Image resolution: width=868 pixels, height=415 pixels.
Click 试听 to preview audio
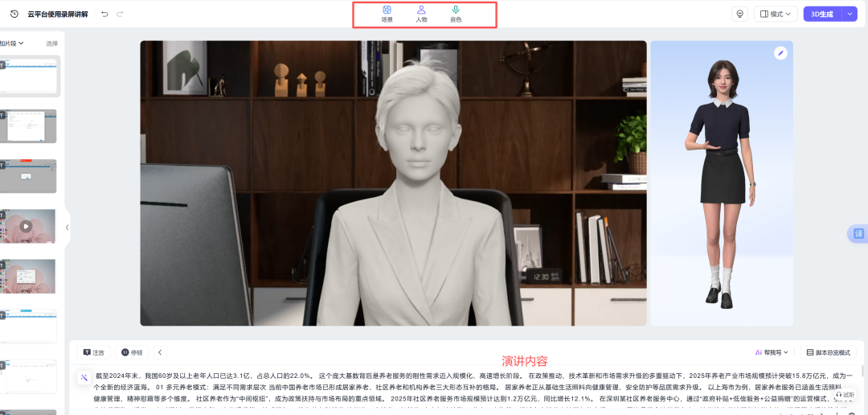click(x=845, y=395)
